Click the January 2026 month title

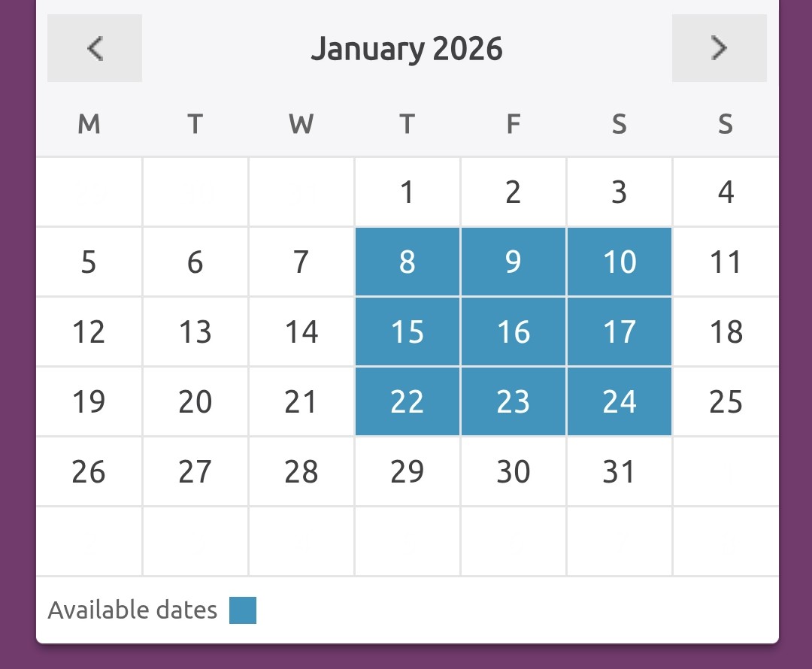(x=407, y=50)
